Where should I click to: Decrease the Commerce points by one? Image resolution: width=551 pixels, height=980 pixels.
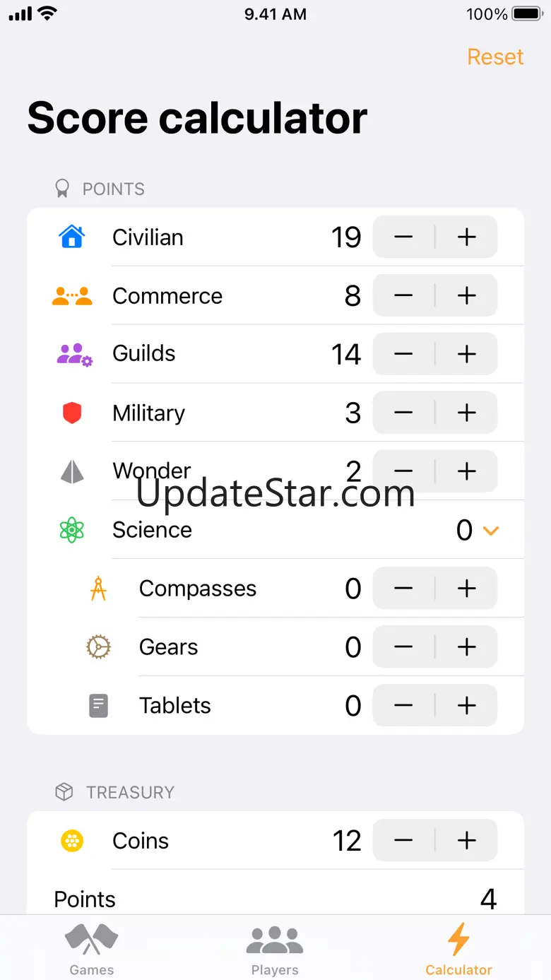[x=403, y=296]
